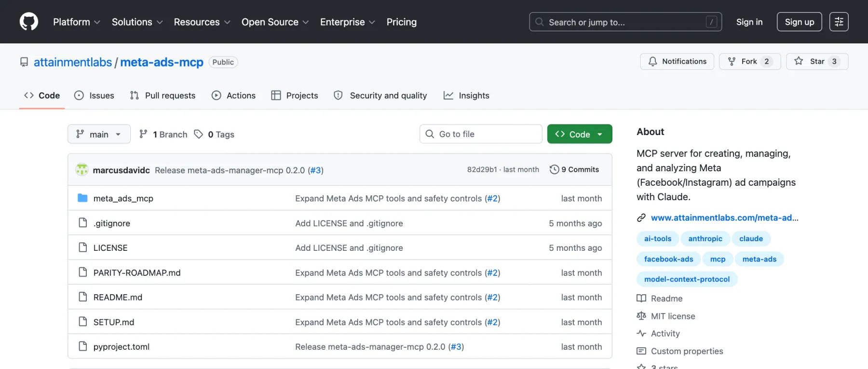View the 9 Commits history link
Image resolution: width=868 pixels, height=369 pixels.
574,169
